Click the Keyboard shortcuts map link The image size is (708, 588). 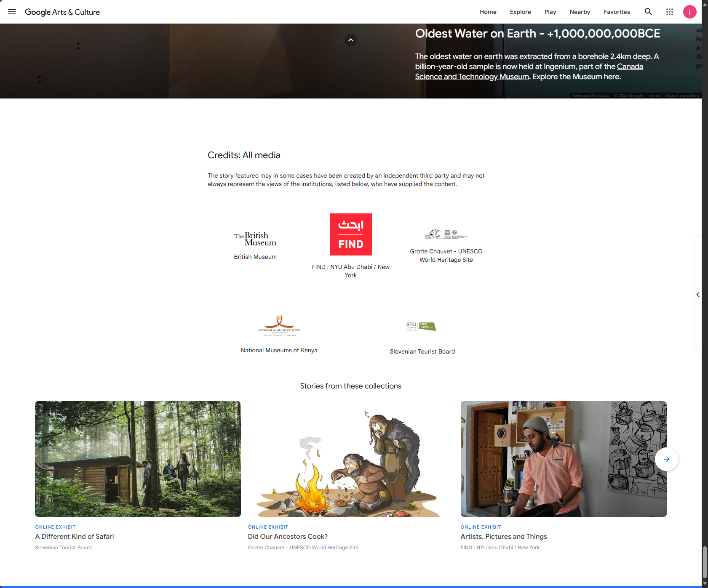[590, 96]
